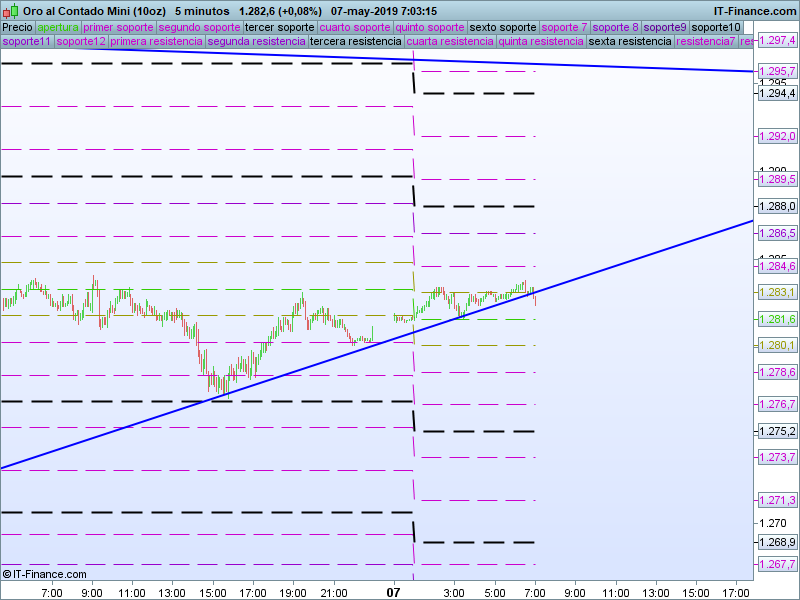Click the primera resistencia legend label

coord(157,41)
